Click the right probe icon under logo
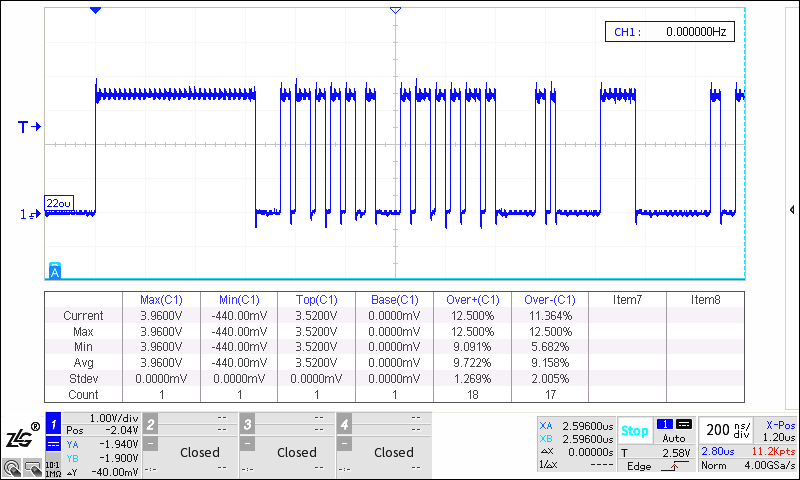The image size is (800, 480). click(x=32, y=466)
